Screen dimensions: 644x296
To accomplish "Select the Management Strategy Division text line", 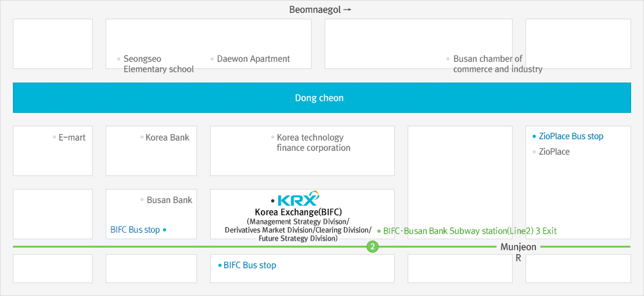I will 298,221.
